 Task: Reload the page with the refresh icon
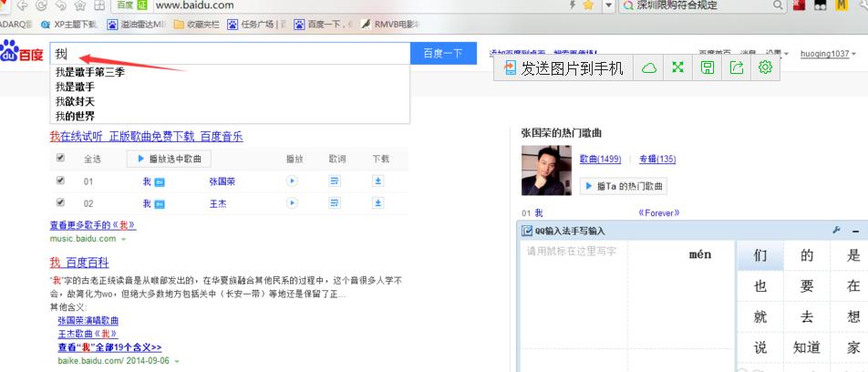click(x=41, y=5)
